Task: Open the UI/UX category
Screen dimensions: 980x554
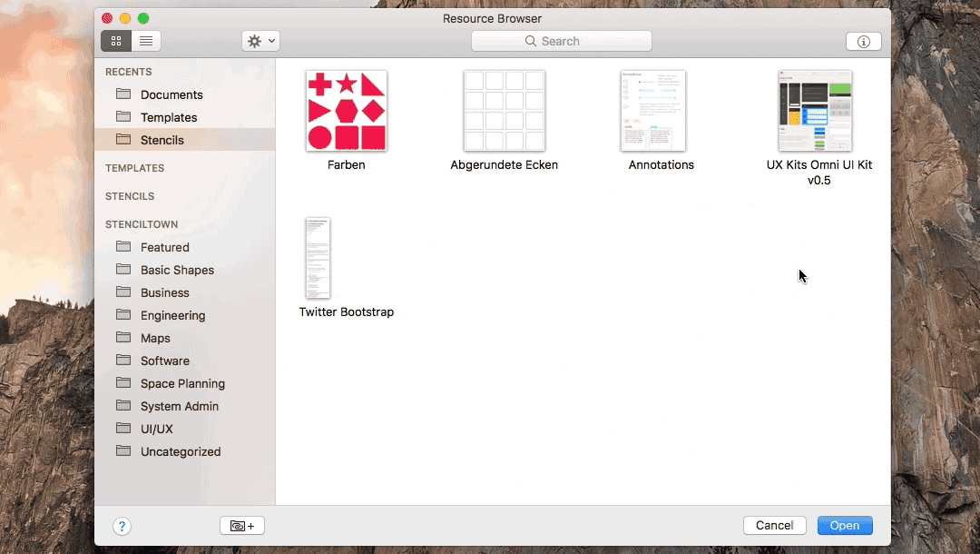Action: tap(185, 429)
